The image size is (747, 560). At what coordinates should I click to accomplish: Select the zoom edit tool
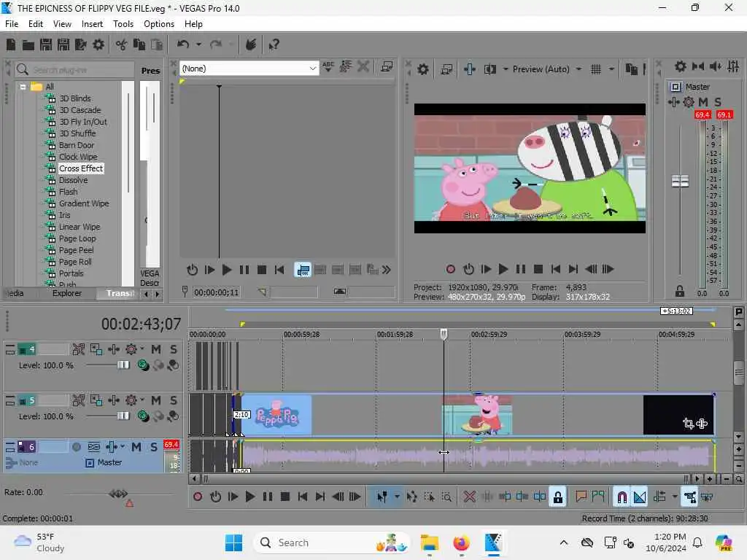point(446,497)
